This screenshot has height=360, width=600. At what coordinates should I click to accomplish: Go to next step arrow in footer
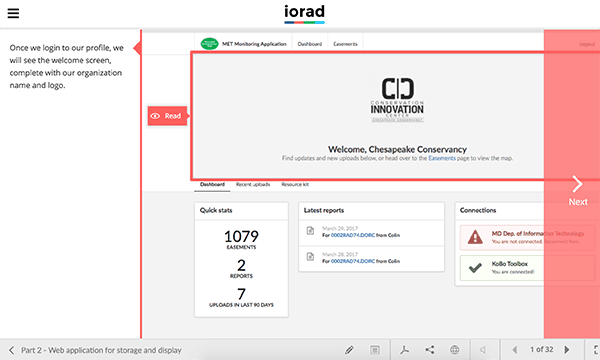point(567,350)
